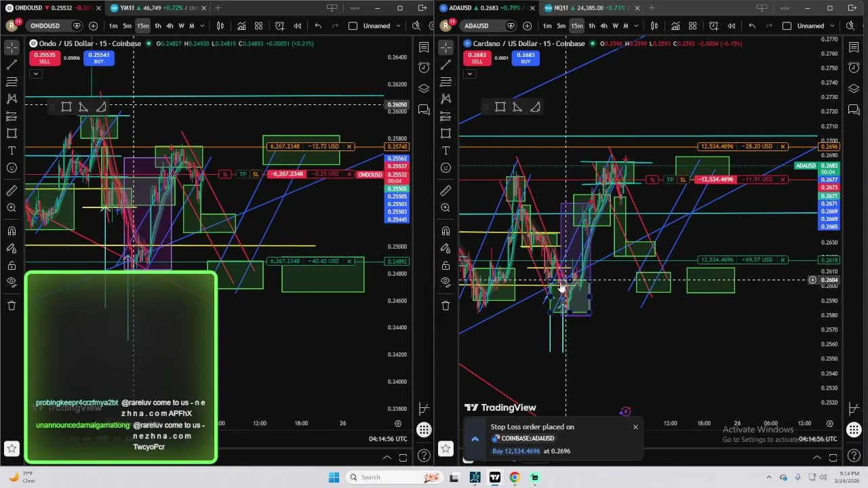Viewport: 868px width, 488px height.
Task: Select the ADAUSD tab in right window
Action: [487, 8]
